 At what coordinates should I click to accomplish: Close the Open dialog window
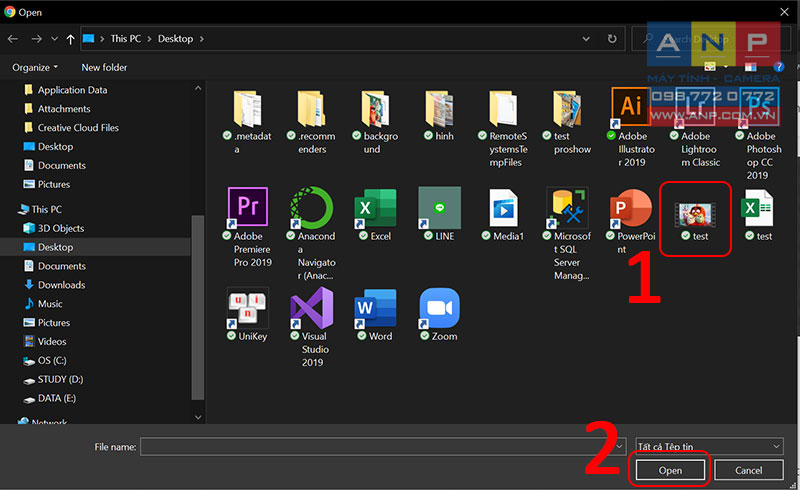pyautogui.click(x=785, y=12)
